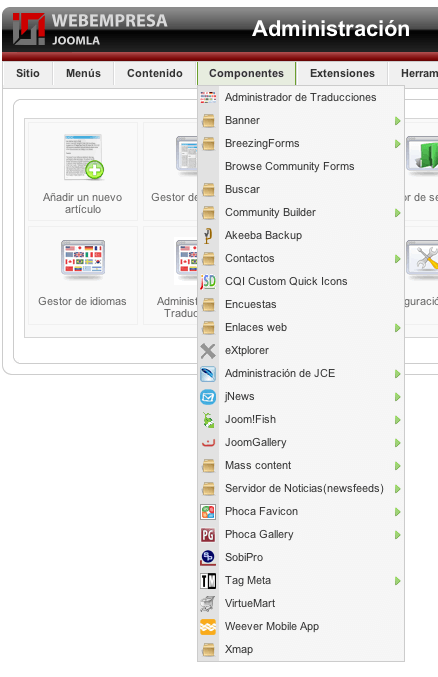Image resolution: width=438 pixels, height=677 pixels.
Task: Choose CQI Custom Quick Icons entry
Action: pyautogui.click(x=301, y=282)
